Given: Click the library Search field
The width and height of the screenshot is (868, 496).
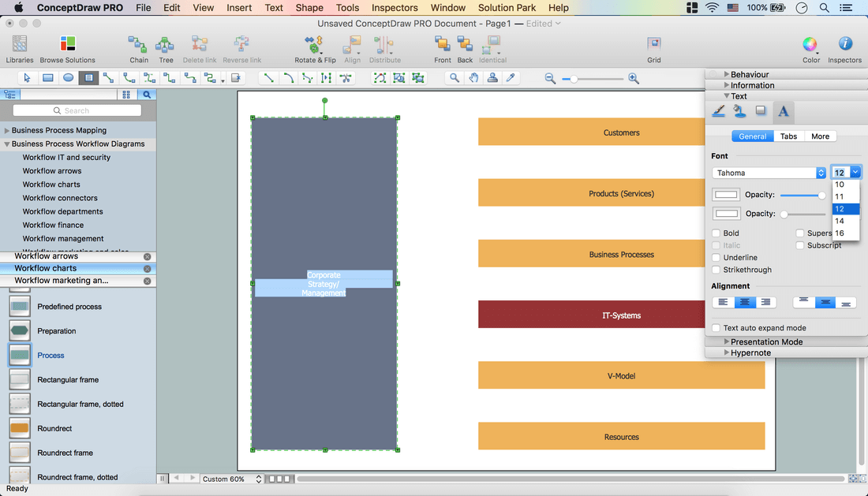Looking at the screenshot, I should pos(77,111).
